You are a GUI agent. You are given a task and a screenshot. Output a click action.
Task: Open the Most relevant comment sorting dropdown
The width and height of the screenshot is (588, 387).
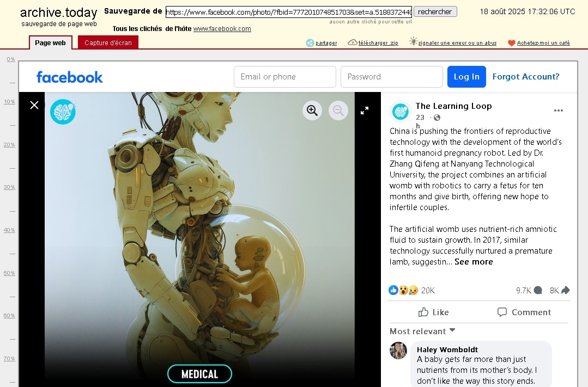click(x=422, y=331)
